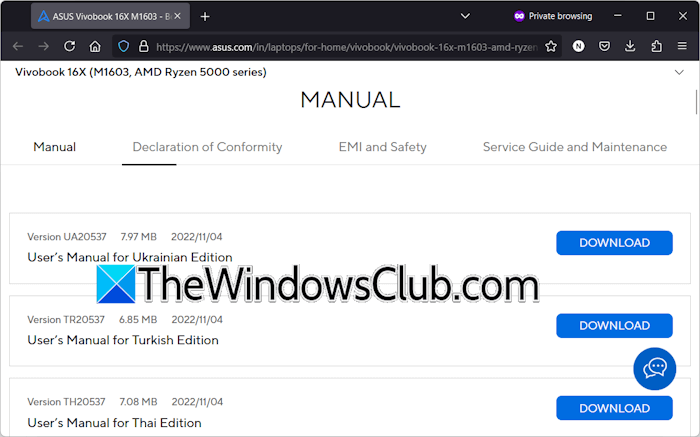The width and height of the screenshot is (700, 437).
Task: Maximize the Firefox window
Action: click(x=650, y=16)
